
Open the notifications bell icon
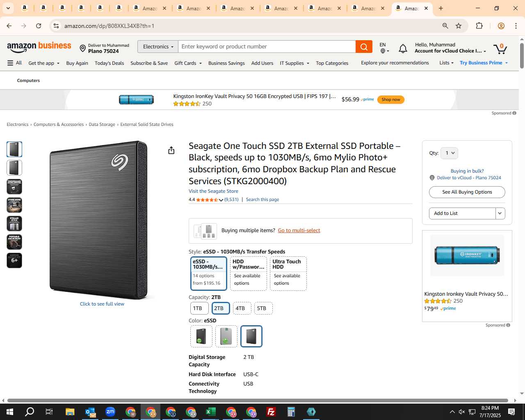coord(403,48)
